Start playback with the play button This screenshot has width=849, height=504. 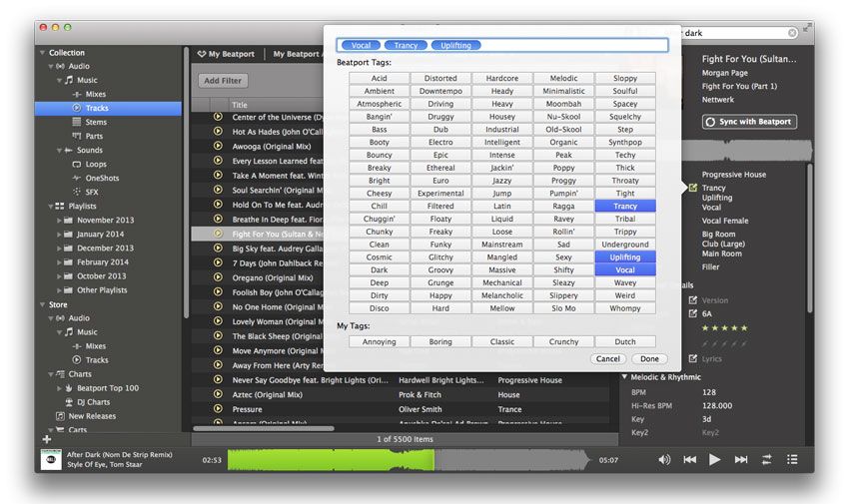(x=715, y=460)
